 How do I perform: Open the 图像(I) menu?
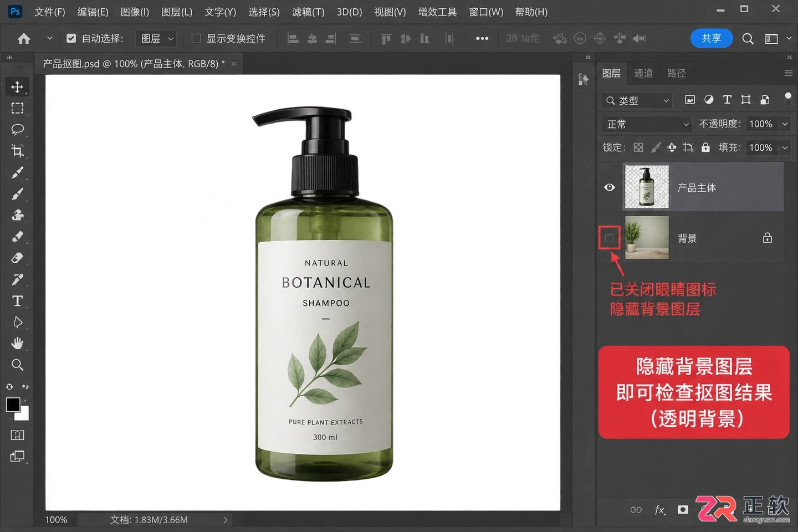(x=135, y=12)
